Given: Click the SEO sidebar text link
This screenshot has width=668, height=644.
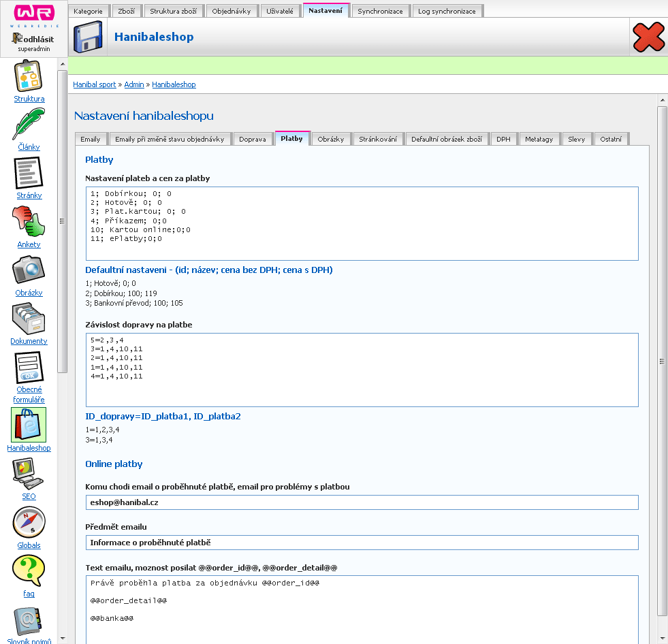Looking at the screenshot, I should pyautogui.click(x=29, y=496).
